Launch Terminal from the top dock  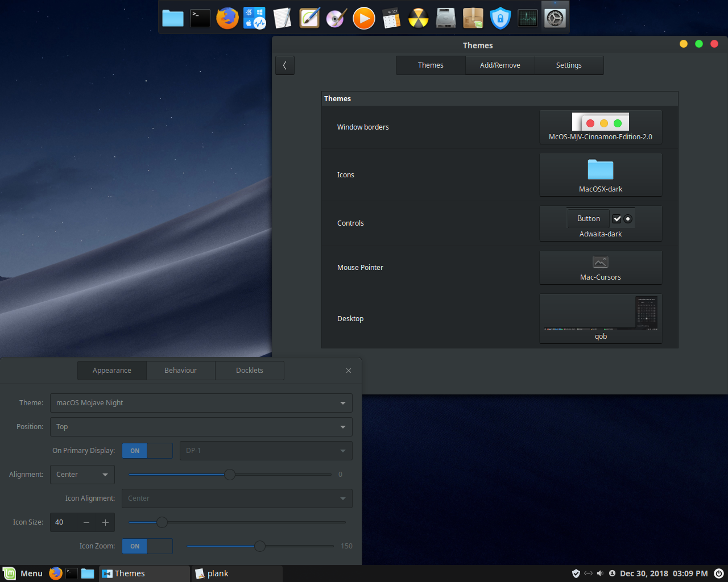point(200,18)
